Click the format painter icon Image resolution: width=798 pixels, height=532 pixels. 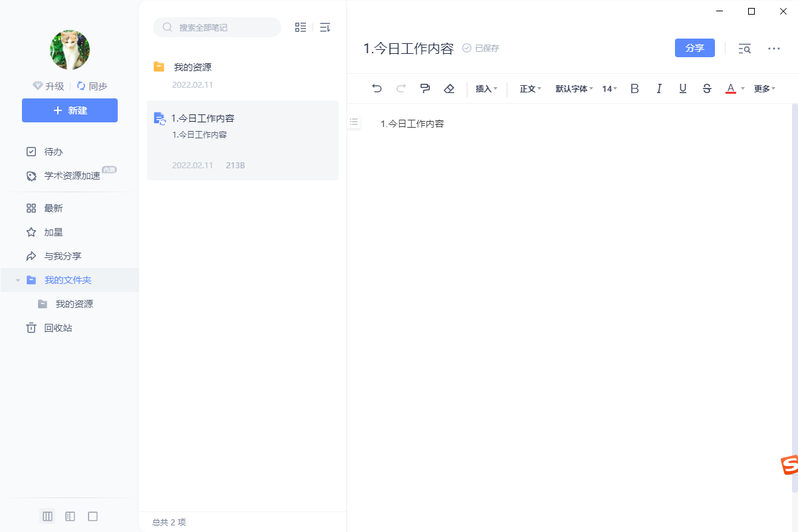[x=425, y=88]
